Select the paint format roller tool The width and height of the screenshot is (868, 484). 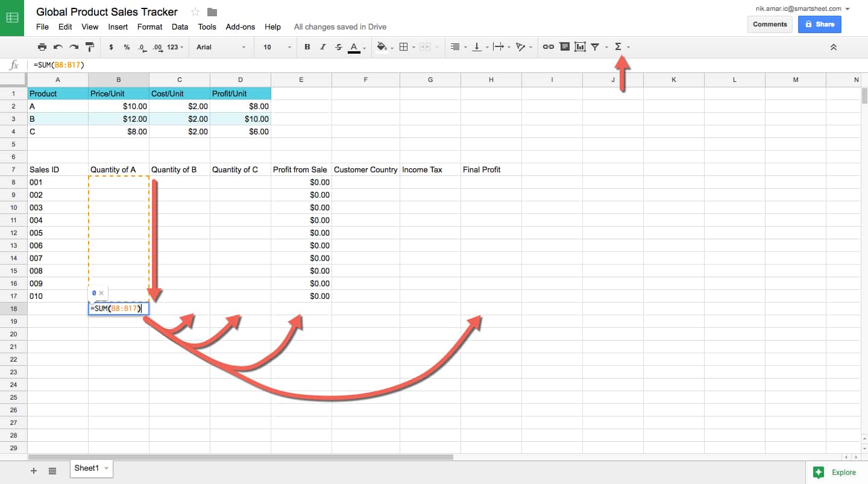click(90, 47)
